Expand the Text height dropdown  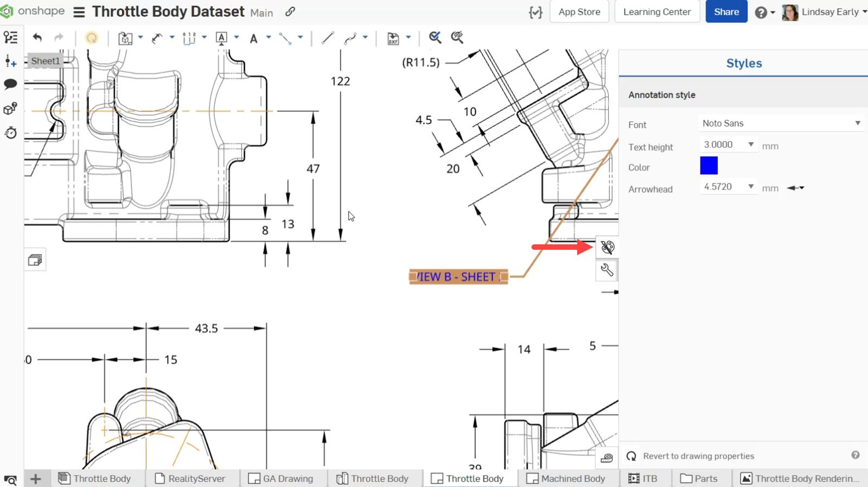tap(751, 144)
